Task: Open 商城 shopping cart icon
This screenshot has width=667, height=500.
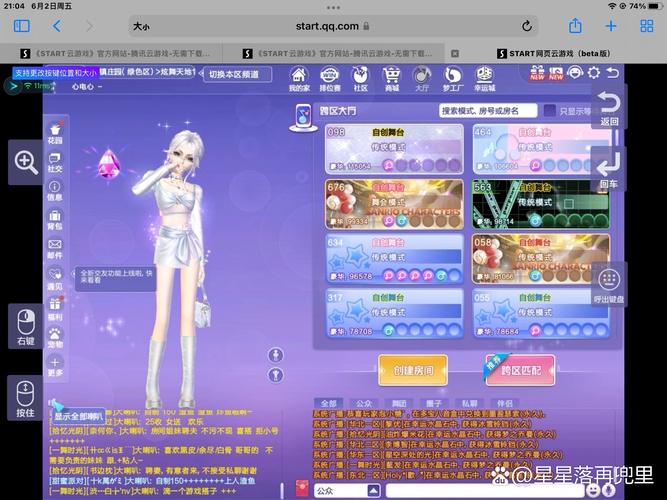Action: (x=391, y=79)
